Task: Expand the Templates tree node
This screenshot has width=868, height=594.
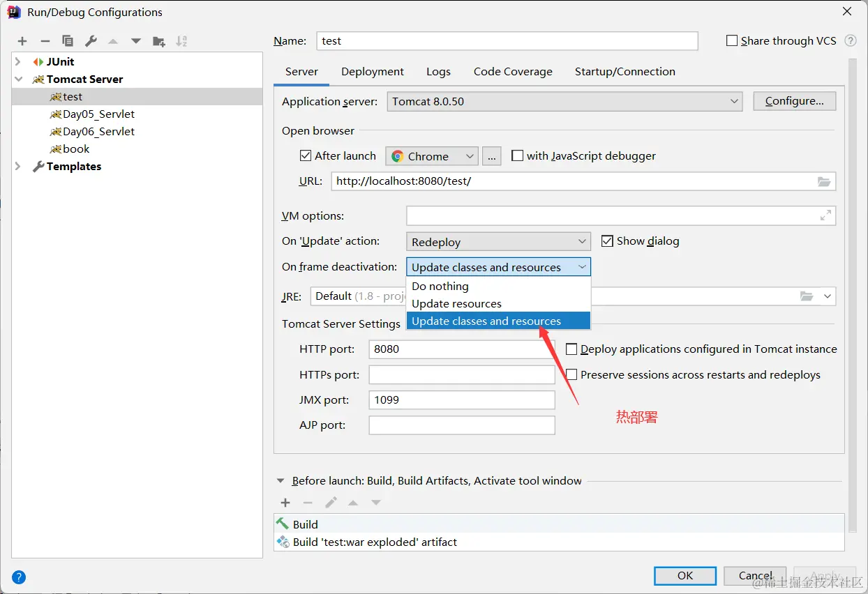Action: point(18,167)
